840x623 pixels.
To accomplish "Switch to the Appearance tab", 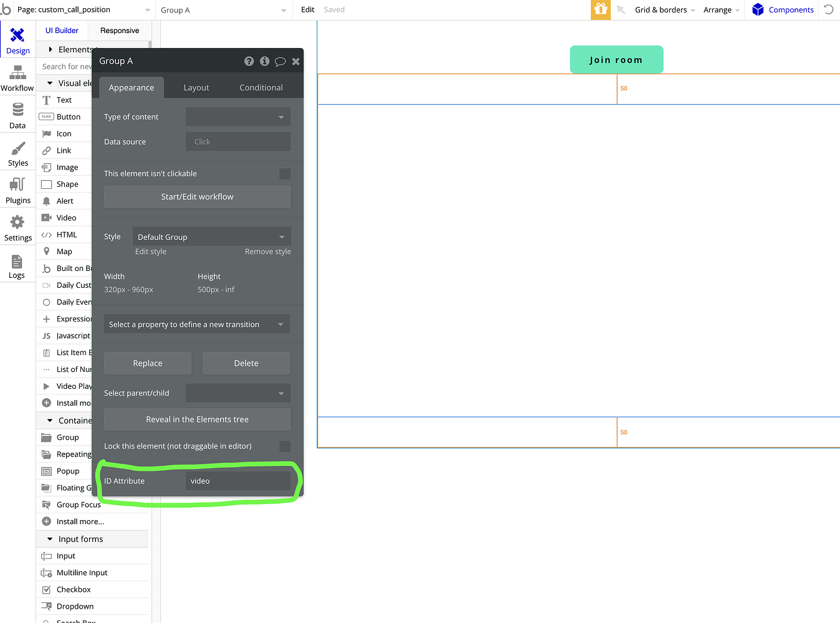I will (x=131, y=87).
